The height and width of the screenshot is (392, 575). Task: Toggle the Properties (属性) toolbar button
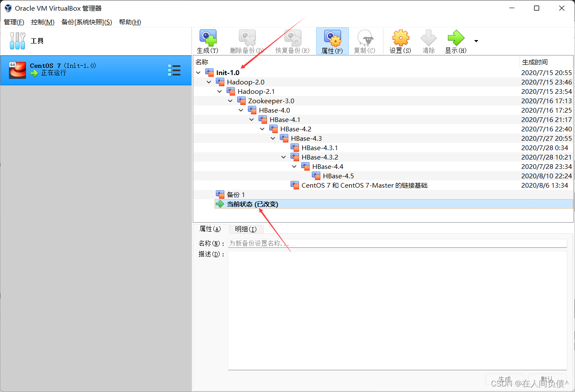coord(332,41)
